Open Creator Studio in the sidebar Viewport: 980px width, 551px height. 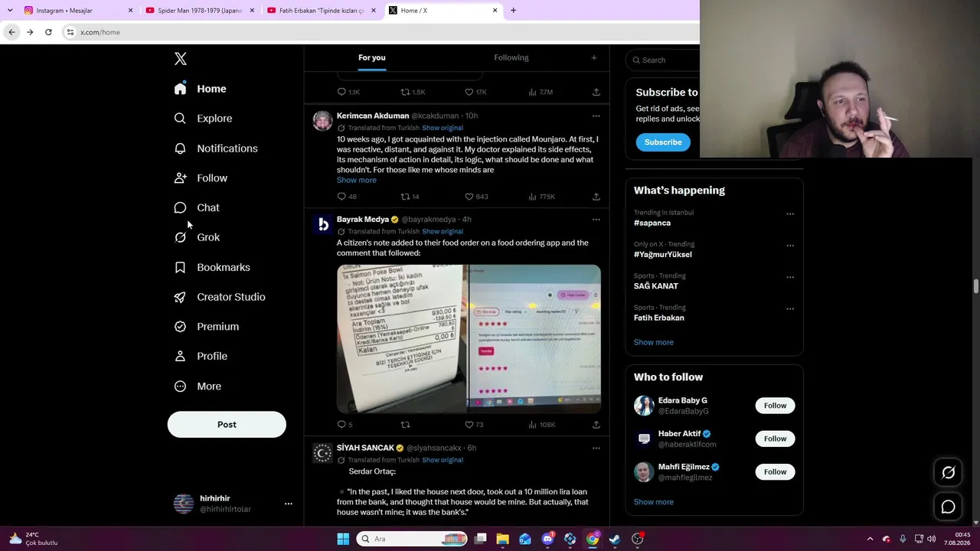220,297
